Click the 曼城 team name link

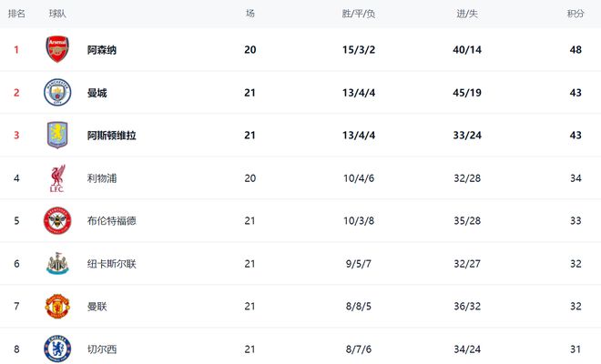[x=97, y=93]
